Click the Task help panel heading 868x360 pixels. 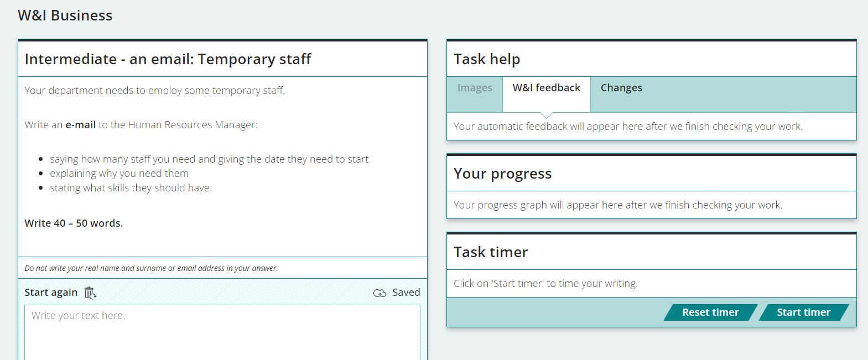tap(487, 59)
